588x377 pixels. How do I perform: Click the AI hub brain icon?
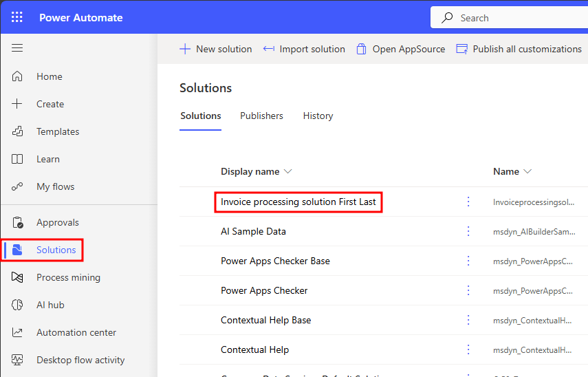coord(17,305)
